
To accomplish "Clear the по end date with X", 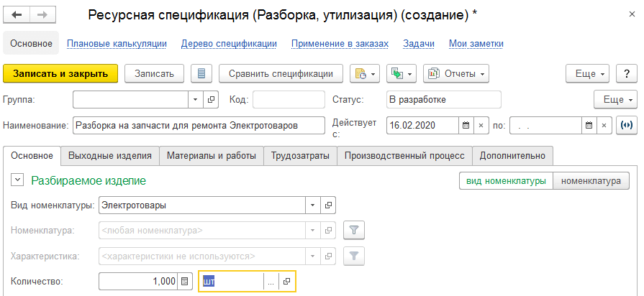I will (x=604, y=126).
